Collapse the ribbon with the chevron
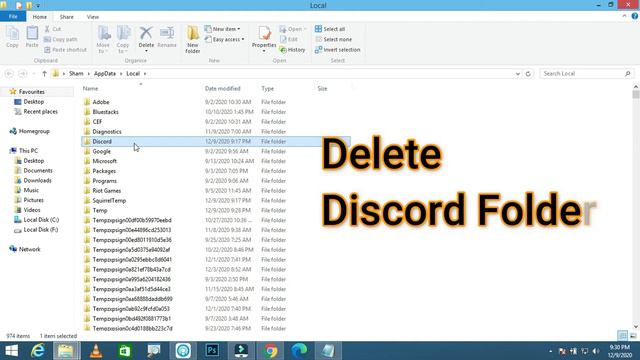This screenshot has height=360, width=640. (624, 16)
